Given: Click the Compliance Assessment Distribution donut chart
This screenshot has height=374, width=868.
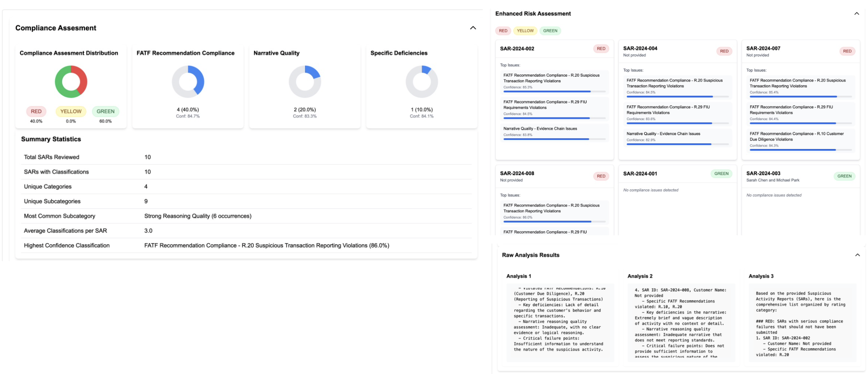Looking at the screenshot, I should (x=71, y=82).
